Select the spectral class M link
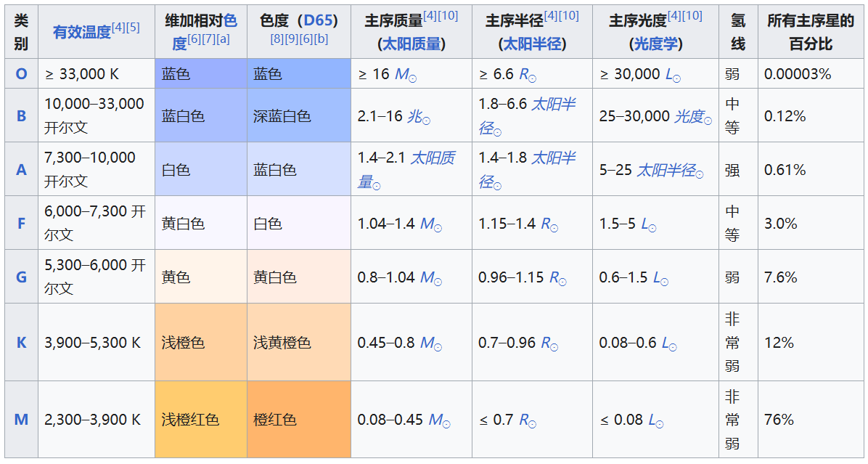This screenshot has width=868, height=464. tap(21, 420)
